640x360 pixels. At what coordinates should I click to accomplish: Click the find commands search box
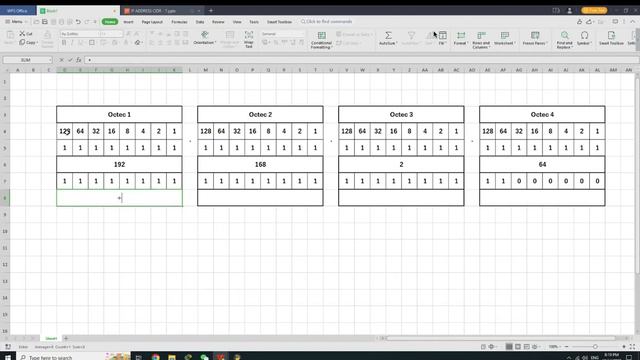327,22
